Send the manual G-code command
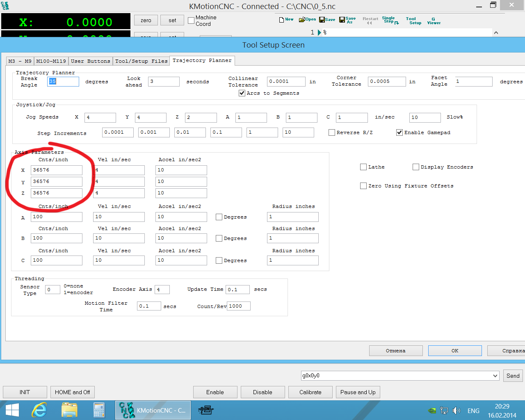This screenshot has width=525, height=420. (x=513, y=376)
